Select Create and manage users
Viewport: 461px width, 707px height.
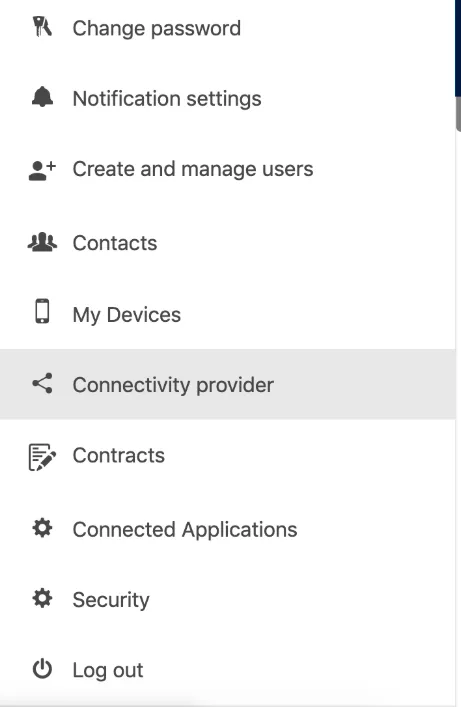(193, 169)
